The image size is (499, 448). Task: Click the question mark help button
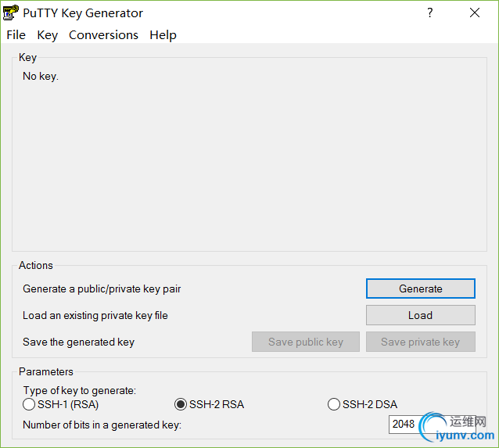point(430,13)
